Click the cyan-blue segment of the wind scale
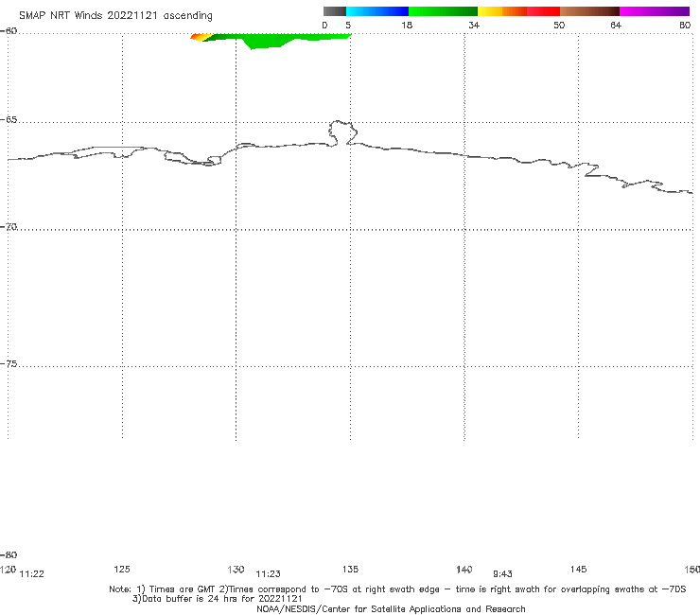700x615 pixels. pyautogui.click(x=377, y=11)
